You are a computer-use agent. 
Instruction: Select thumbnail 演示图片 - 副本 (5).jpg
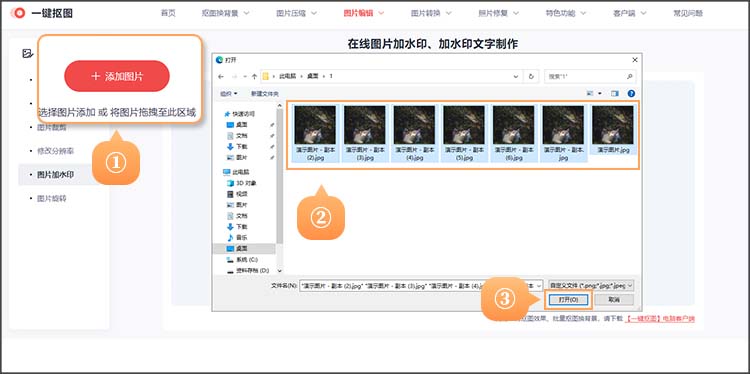coord(464,133)
